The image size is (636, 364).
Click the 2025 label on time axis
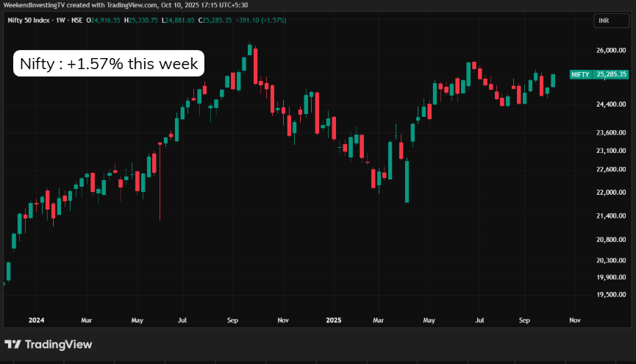pos(335,321)
